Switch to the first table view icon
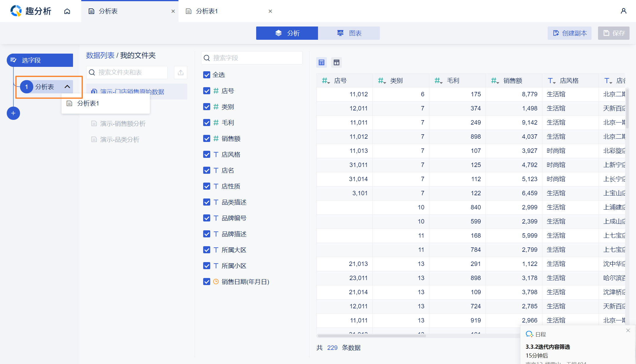This screenshot has height=364, width=636. pyautogui.click(x=322, y=62)
